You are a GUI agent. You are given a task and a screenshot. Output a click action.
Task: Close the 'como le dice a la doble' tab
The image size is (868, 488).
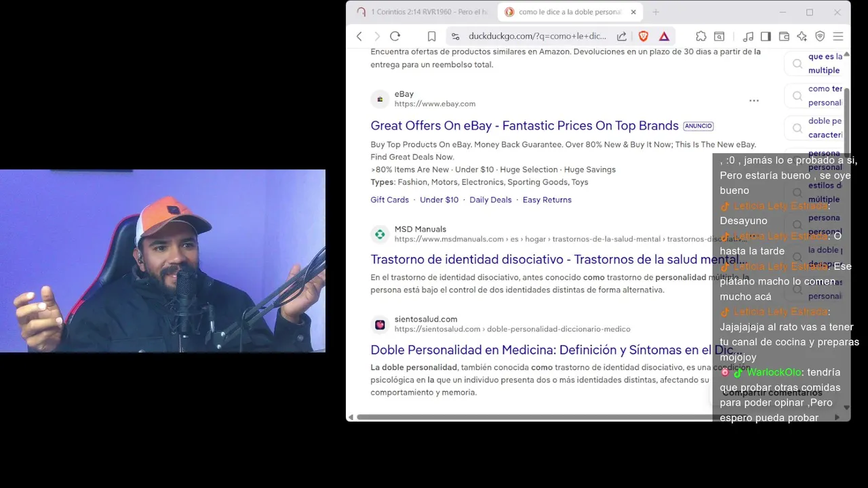633,12
